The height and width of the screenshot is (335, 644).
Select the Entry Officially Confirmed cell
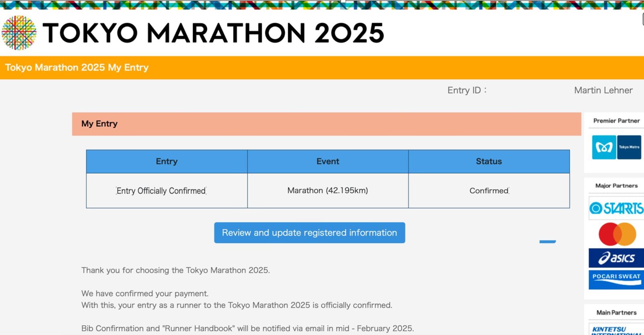(x=161, y=191)
